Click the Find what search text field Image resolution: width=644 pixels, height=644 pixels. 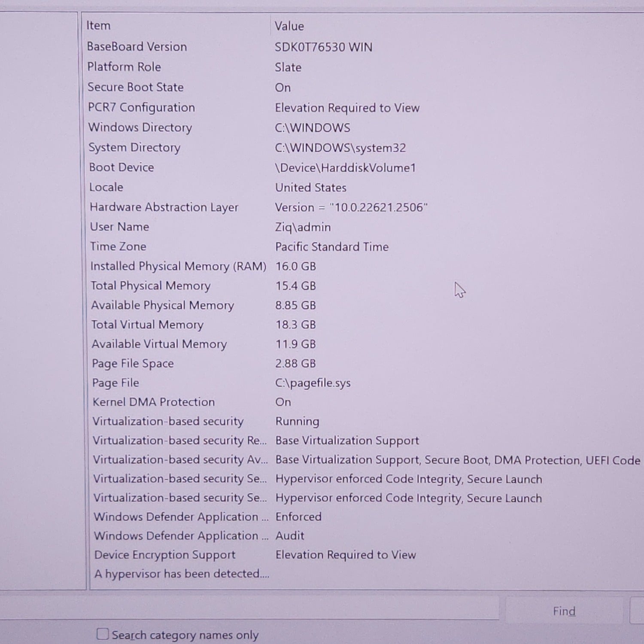pos(249,608)
